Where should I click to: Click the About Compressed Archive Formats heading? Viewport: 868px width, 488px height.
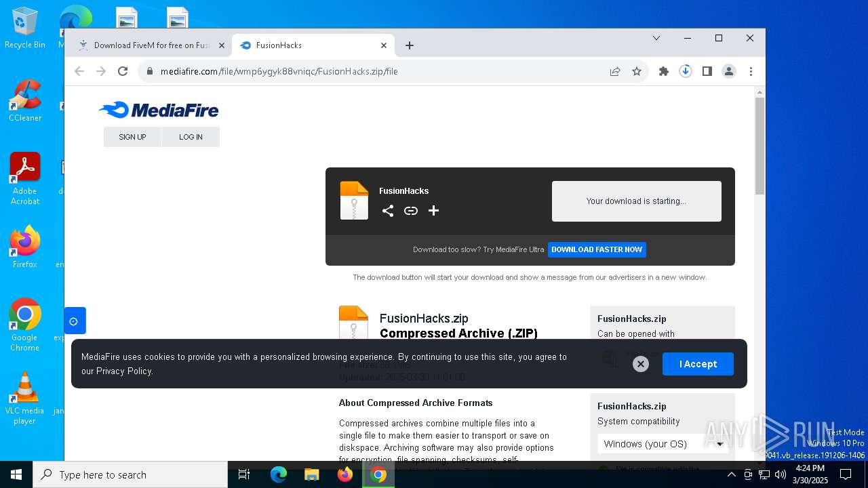pos(416,403)
